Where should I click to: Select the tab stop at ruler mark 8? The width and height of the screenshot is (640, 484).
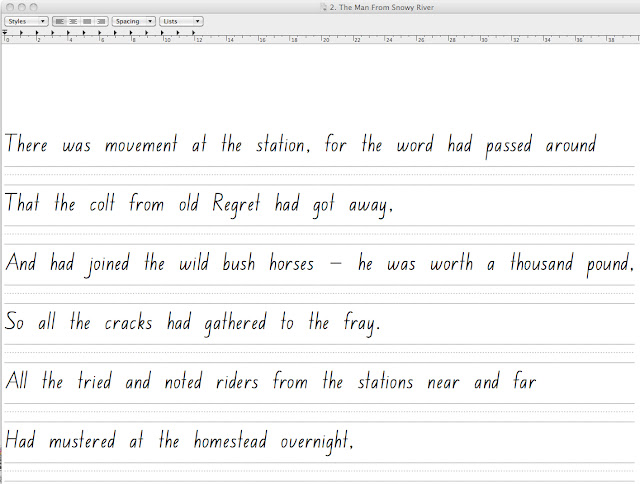(131, 33)
